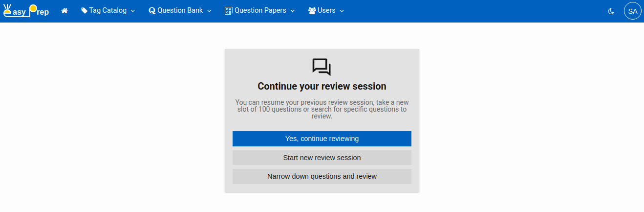Go to the home page icon
This screenshot has width=644, height=212.
[x=64, y=11]
